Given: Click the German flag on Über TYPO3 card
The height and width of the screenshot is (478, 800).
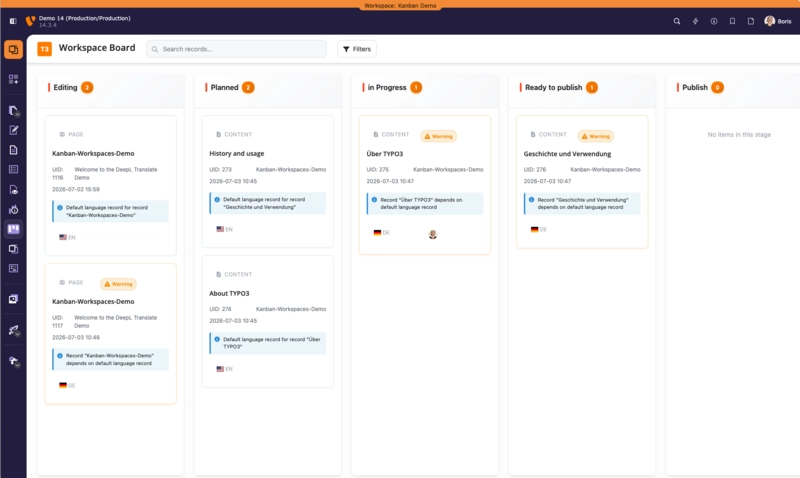Looking at the screenshot, I should pyautogui.click(x=377, y=233).
